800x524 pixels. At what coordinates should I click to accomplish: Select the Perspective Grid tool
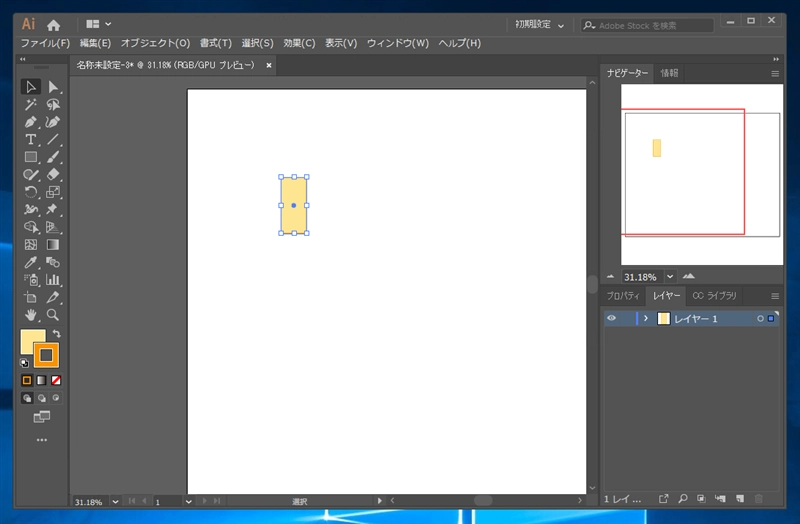[53, 227]
